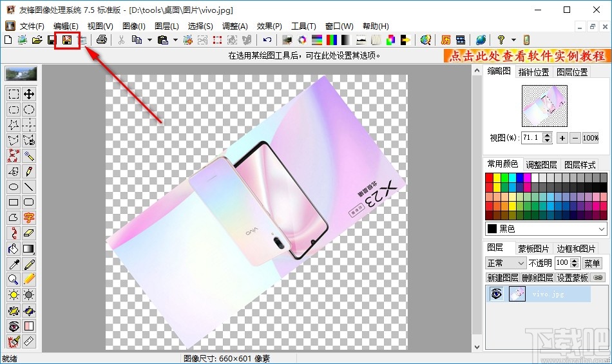Click the Paste clipboard icon
This screenshot has width=612, height=364.
[x=162, y=40]
